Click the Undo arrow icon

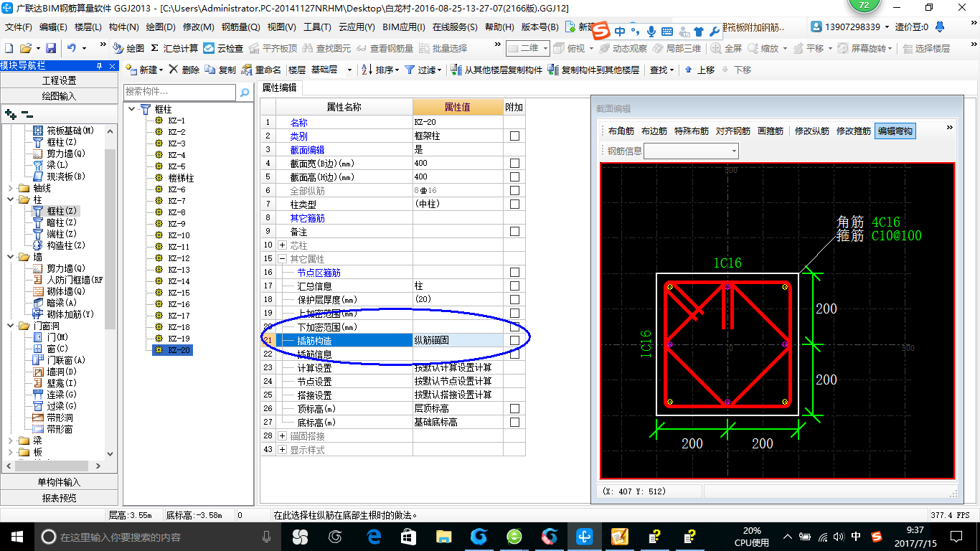point(72,48)
